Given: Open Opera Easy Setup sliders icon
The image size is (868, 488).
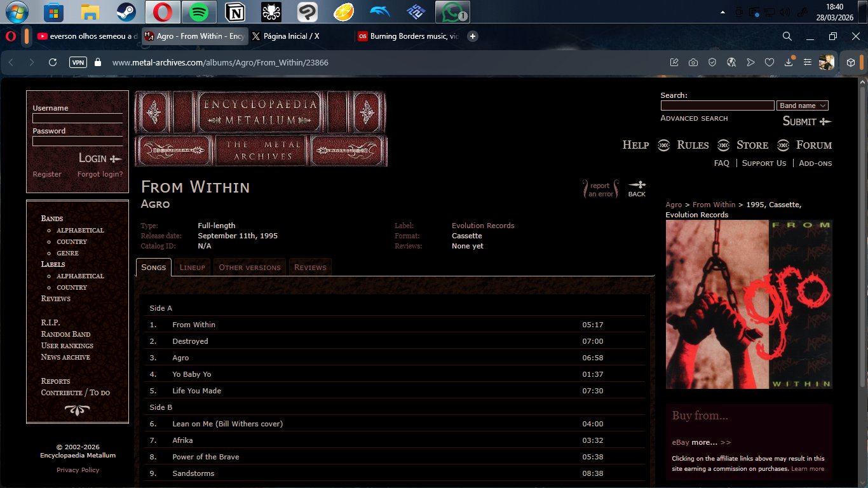Looking at the screenshot, I should click(x=808, y=62).
